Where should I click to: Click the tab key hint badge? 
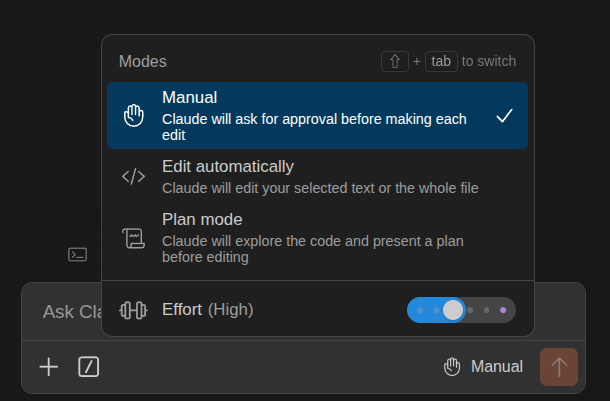[441, 61]
